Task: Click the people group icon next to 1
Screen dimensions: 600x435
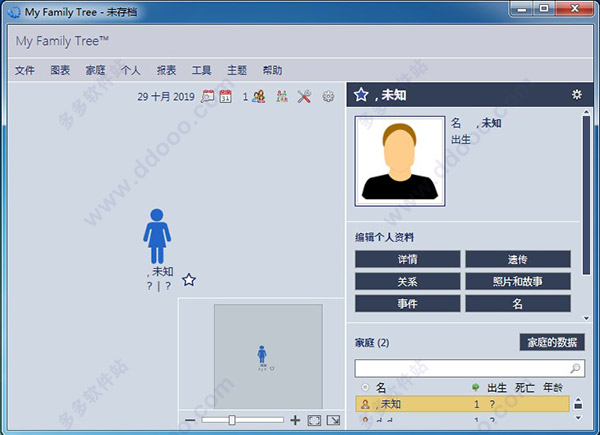Action: tap(259, 96)
